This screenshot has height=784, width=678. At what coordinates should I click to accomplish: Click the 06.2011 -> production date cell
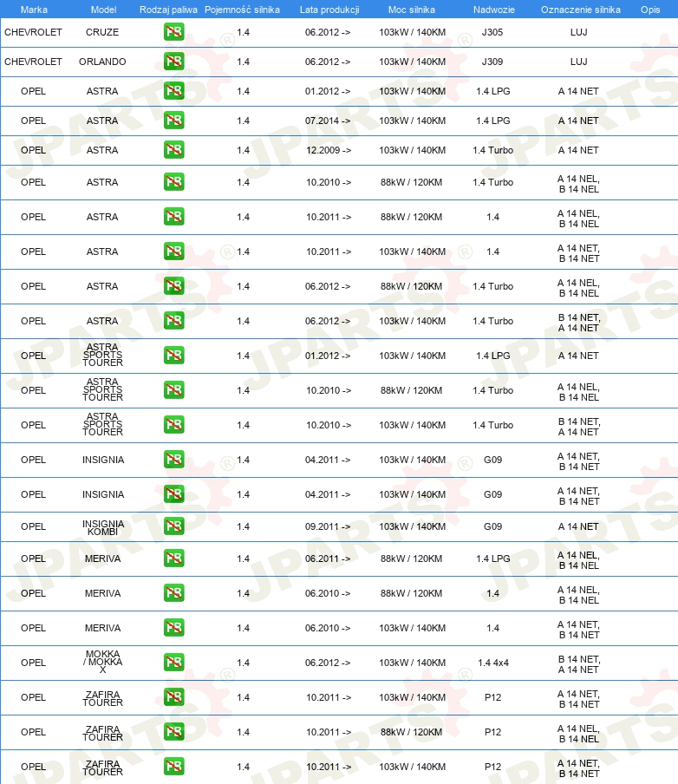[328, 559]
